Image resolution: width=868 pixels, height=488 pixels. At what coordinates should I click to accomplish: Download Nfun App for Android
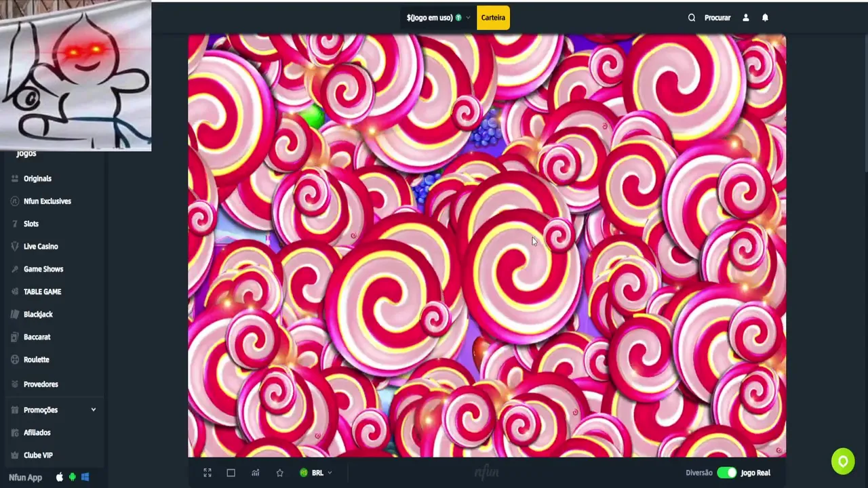(x=72, y=477)
